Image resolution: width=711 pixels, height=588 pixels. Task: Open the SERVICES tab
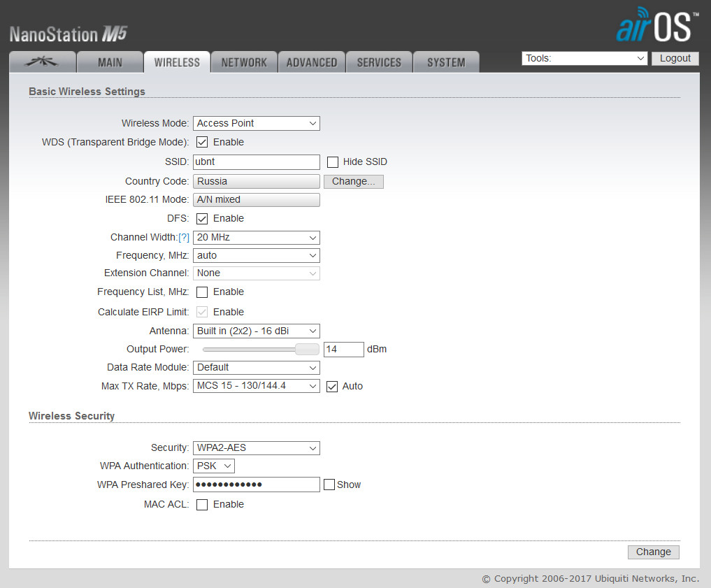click(x=379, y=62)
